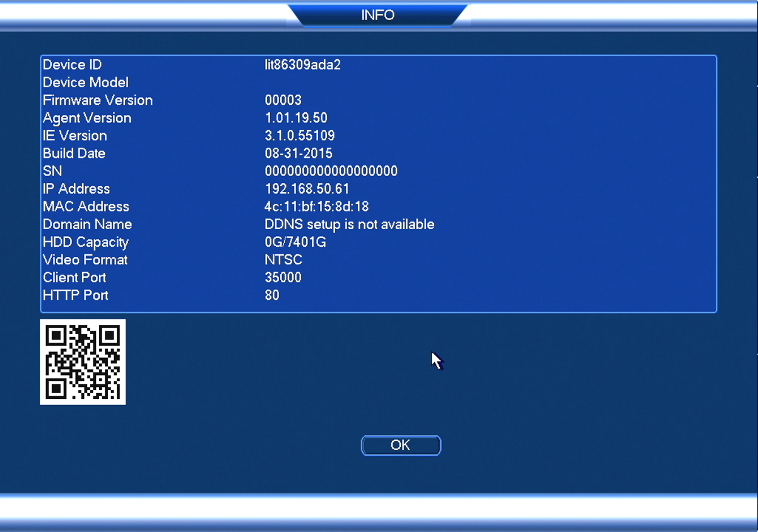Viewport: 758px width, 532px height.
Task: Select the SN value of zeros
Action: coord(331,171)
